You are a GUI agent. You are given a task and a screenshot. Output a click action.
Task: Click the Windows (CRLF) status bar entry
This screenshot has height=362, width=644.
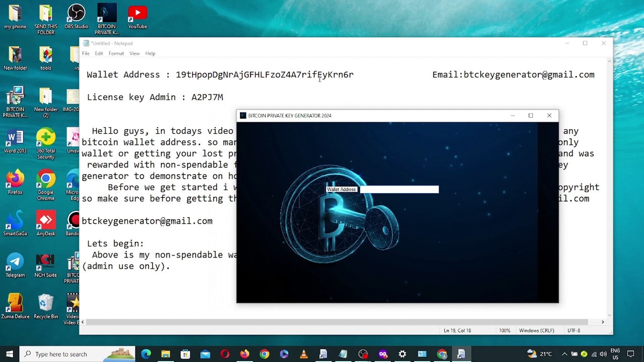click(536, 330)
